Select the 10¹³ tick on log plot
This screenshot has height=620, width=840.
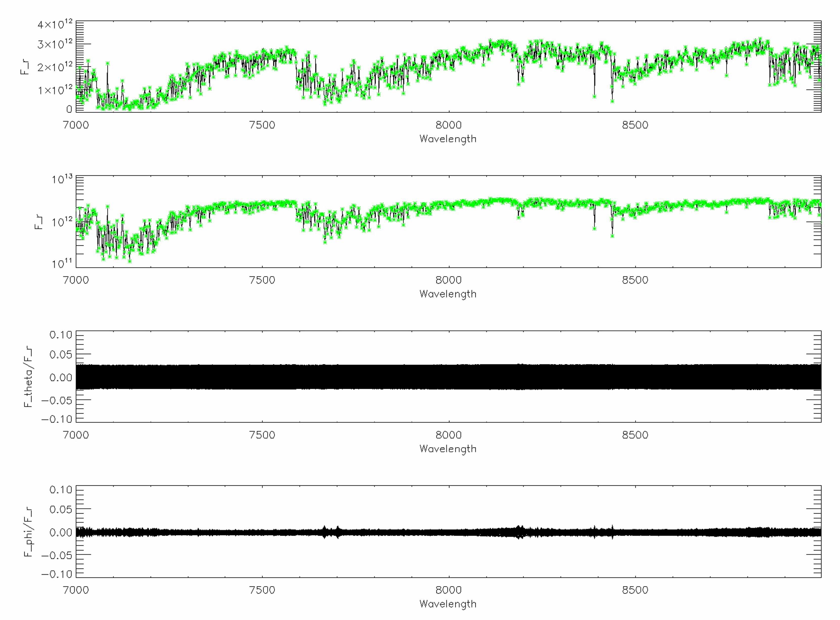[x=62, y=179]
